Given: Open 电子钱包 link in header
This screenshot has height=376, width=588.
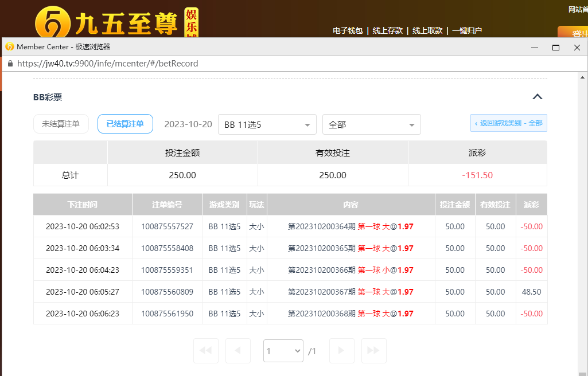Looking at the screenshot, I should pyautogui.click(x=348, y=30).
